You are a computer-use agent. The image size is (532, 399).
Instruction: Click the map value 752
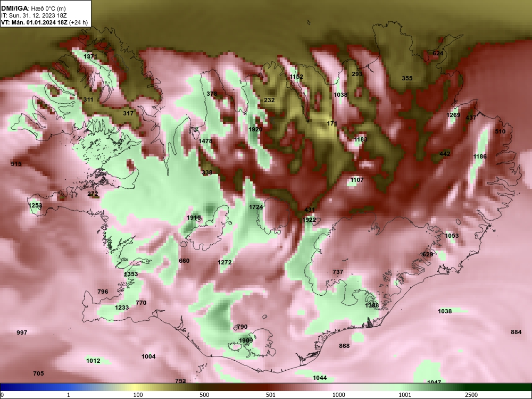click(x=180, y=381)
